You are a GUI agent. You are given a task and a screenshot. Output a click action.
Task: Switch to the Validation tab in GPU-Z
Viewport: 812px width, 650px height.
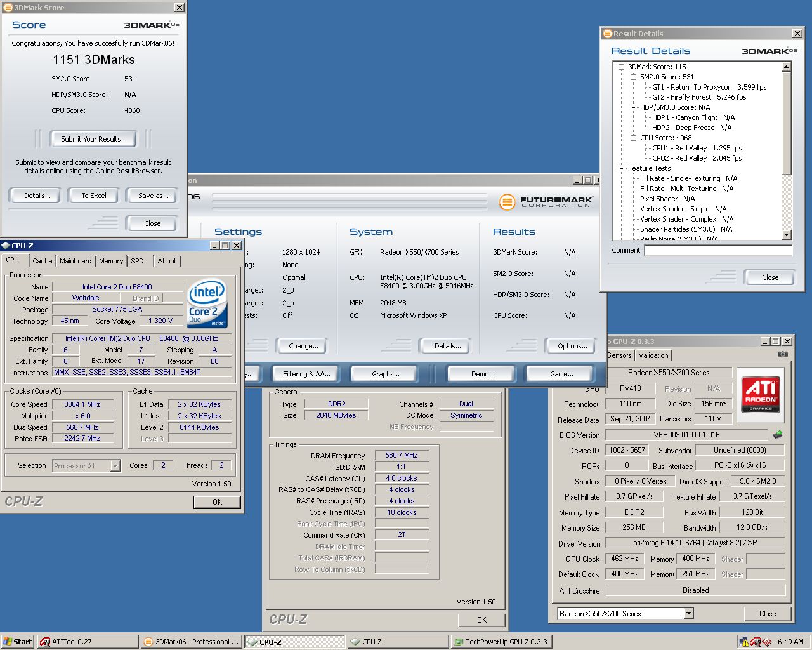(653, 355)
